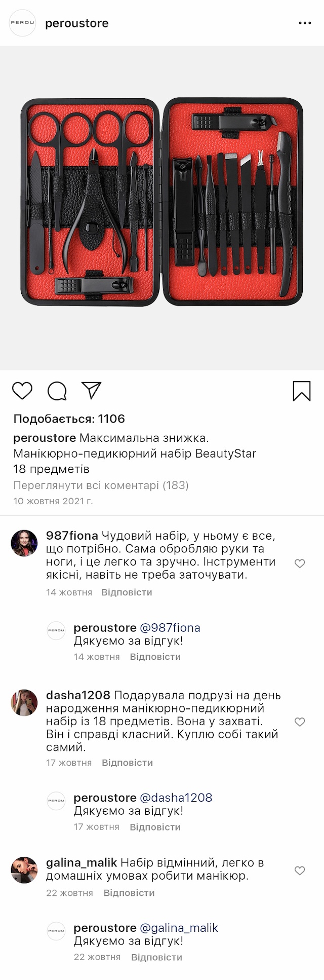Open the manicure set product photo

(162, 208)
